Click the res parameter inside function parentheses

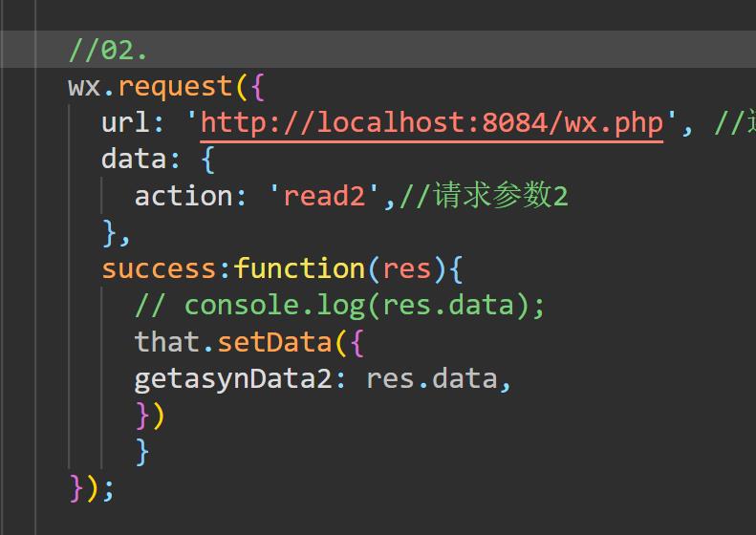[406, 268]
